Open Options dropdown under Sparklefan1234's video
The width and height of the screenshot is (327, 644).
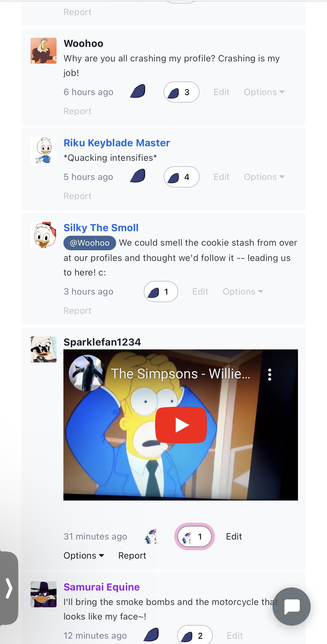tap(84, 556)
